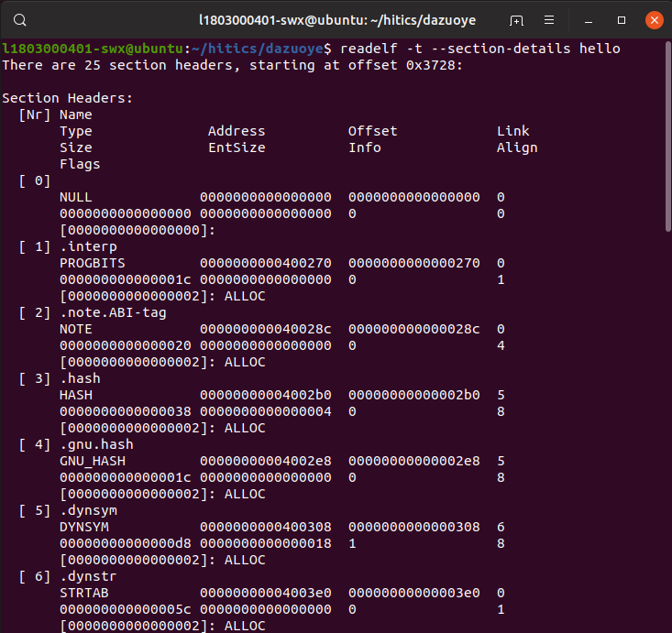This screenshot has height=633, width=672.
Task: Click the 'HASH' section type
Action: 76,396
